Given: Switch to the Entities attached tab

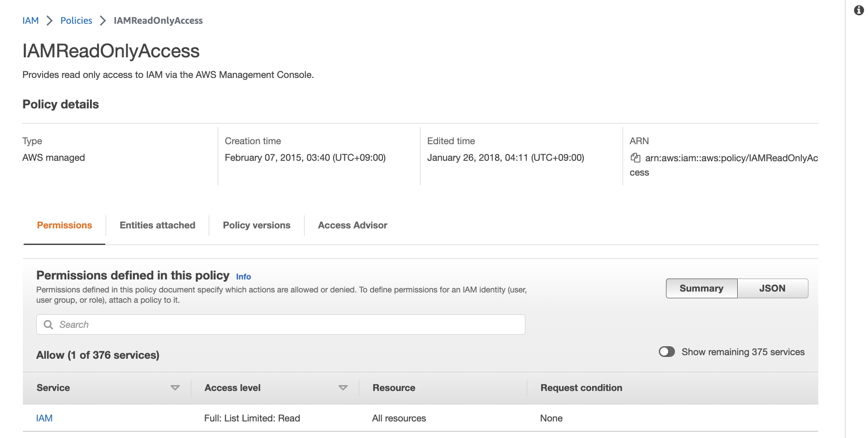Looking at the screenshot, I should click(158, 225).
